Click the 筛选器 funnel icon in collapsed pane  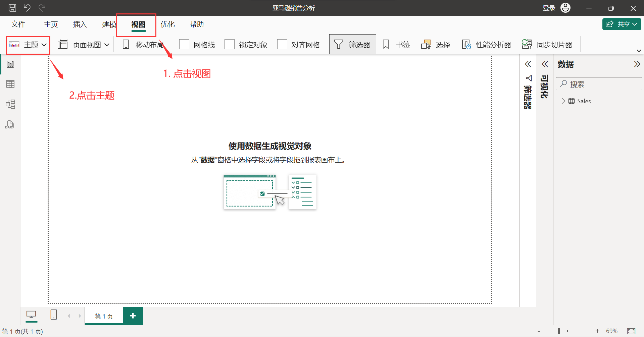(x=529, y=78)
